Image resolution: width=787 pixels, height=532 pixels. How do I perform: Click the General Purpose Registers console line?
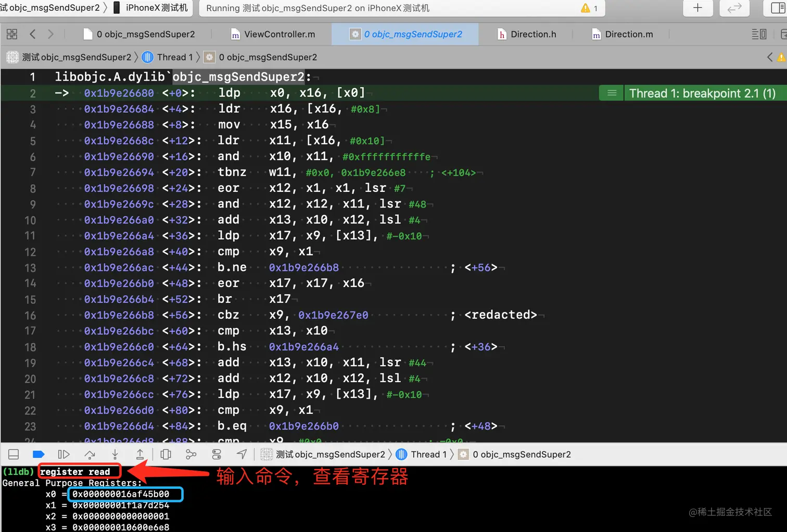[x=72, y=483]
